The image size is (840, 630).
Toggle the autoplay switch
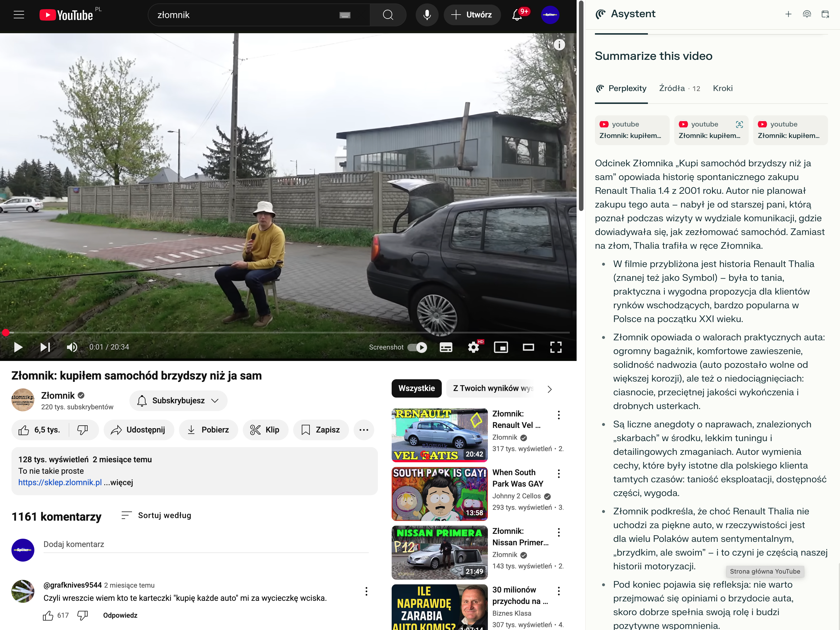pyautogui.click(x=417, y=347)
